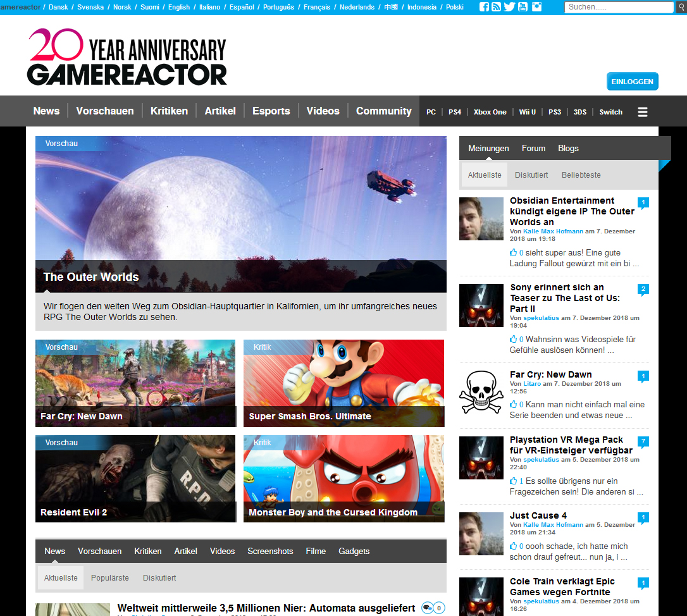Like the 'Wahnsinn was Videospiele' comment
Image resolution: width=687 pixels, height=616 pixels.
click(x=513, y=339)
